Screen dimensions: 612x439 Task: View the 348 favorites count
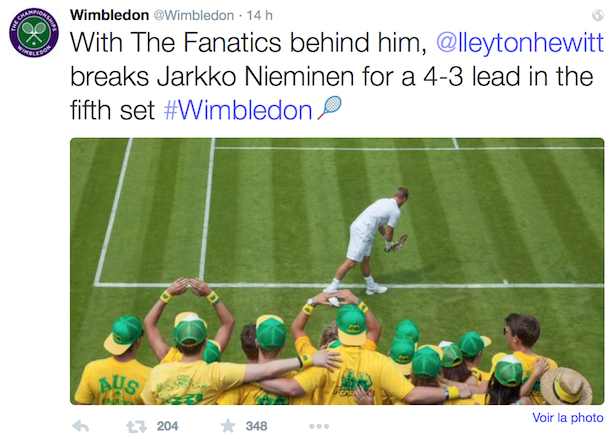257,426
